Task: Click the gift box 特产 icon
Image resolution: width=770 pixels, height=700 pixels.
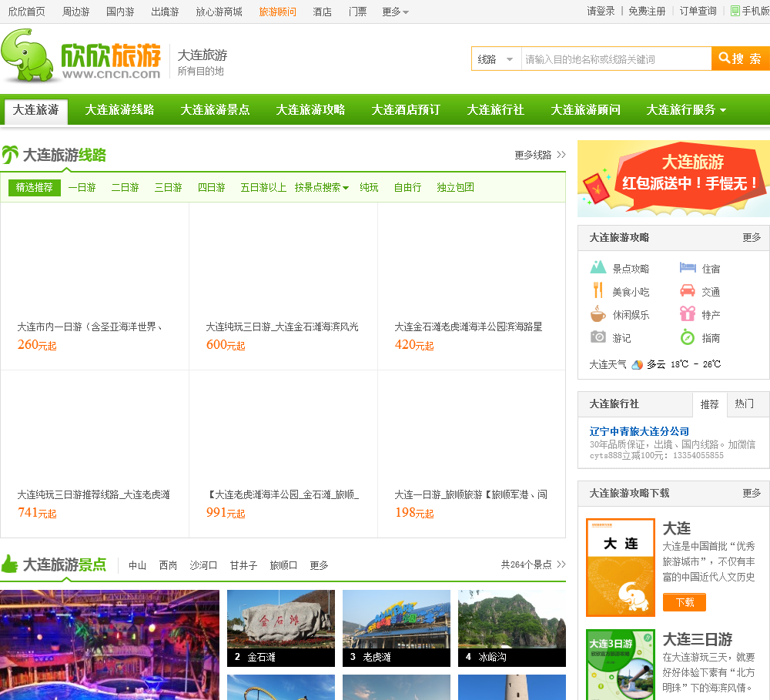Action: coord(688,314)
